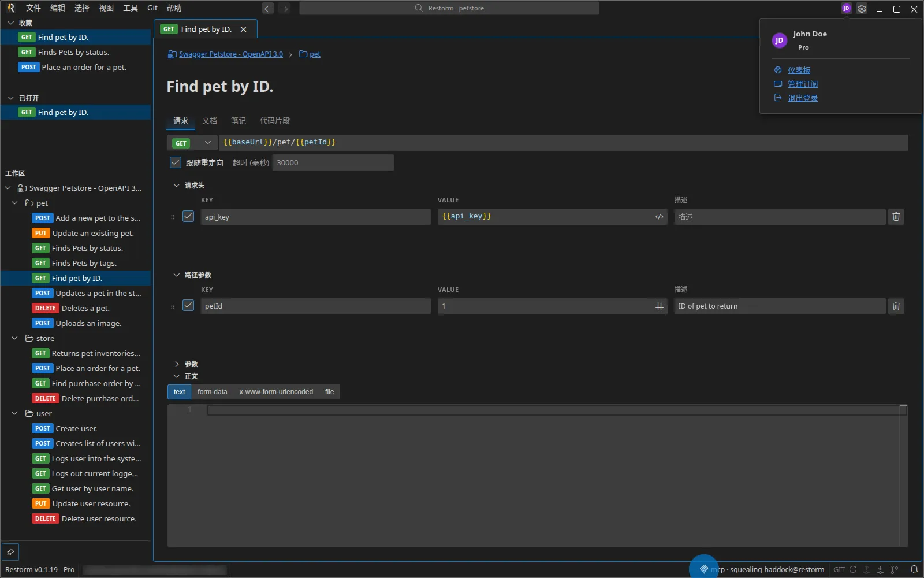The width and height of the screenshot is (924, 578).
Task: Click the drag handle of the petId row
Action: coord(172,307)
